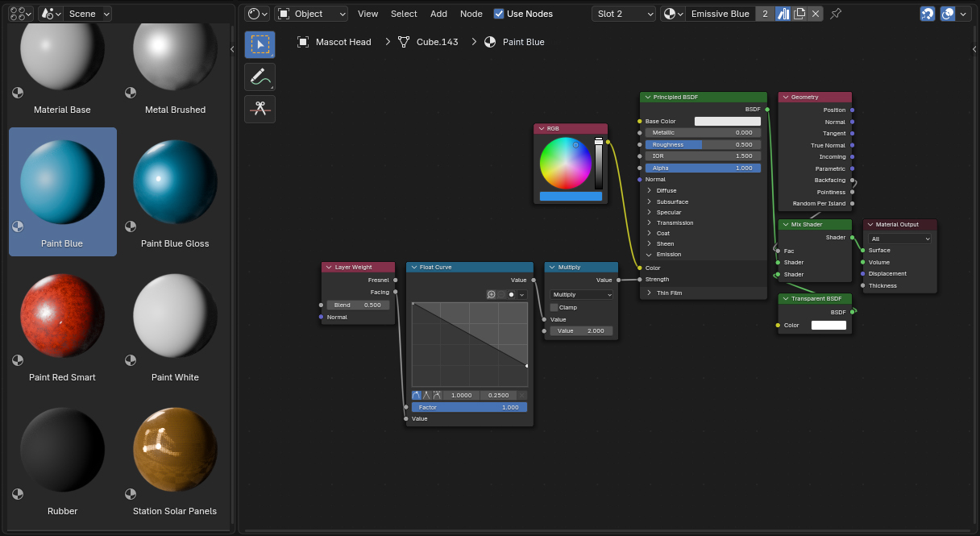The width and height of the screenshot is (980, 536).
Task: Expand the Coat panel in Principled BSDF
Action: tap(649, 233)
